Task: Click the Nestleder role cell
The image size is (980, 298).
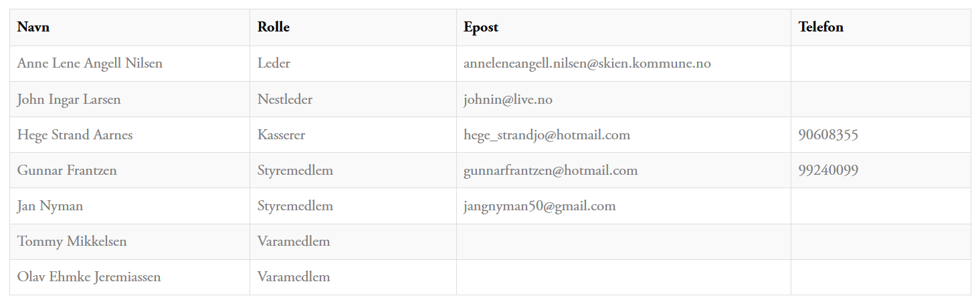Action: click(284, 100)
